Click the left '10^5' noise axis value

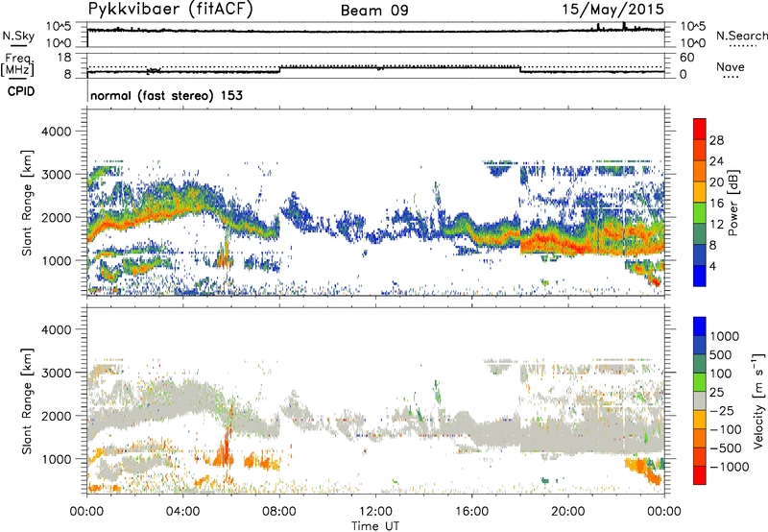(59, 26)
